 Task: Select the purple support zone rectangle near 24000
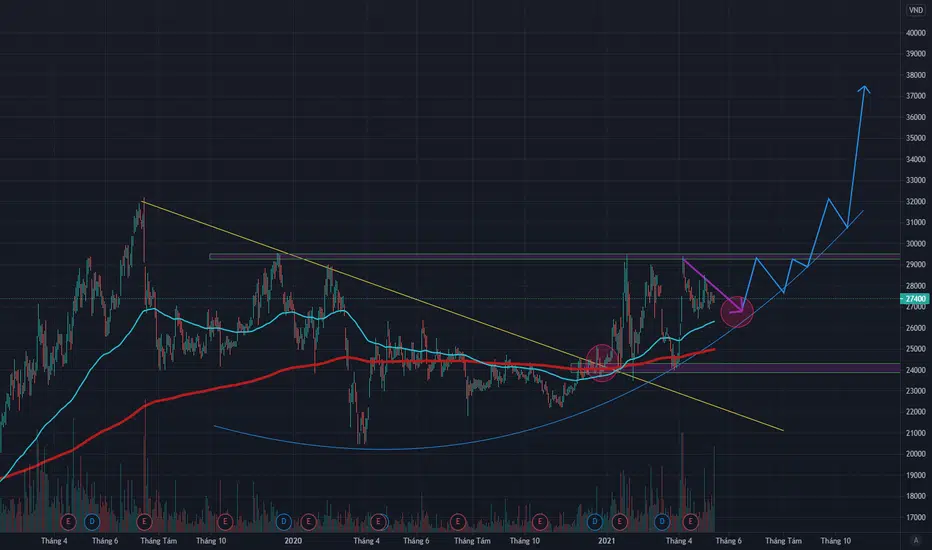pos(735,368)
